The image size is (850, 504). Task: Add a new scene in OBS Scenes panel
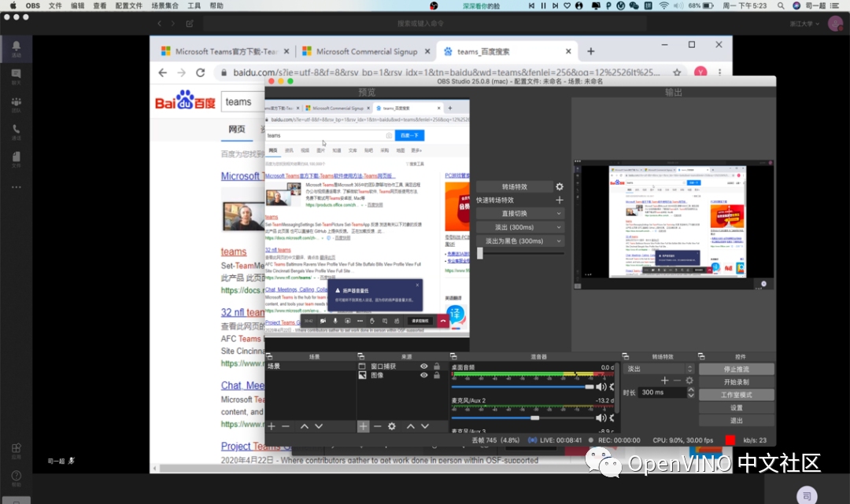point(272,427)
